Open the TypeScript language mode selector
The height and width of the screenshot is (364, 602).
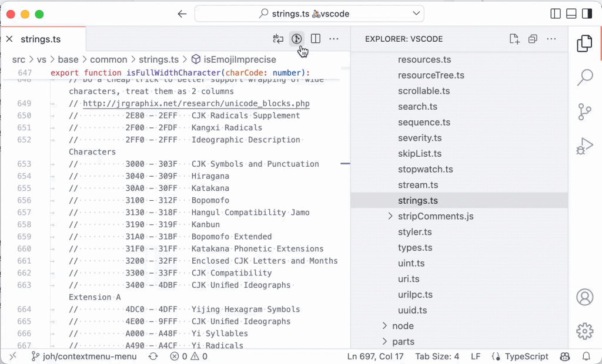pos(520,356)
